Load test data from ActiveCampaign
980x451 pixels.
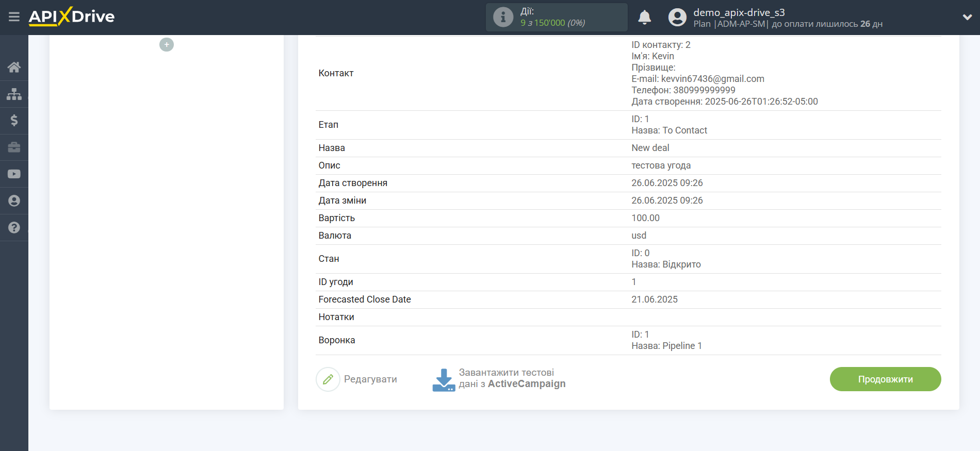pyautogui.click(x=512, y=378)
